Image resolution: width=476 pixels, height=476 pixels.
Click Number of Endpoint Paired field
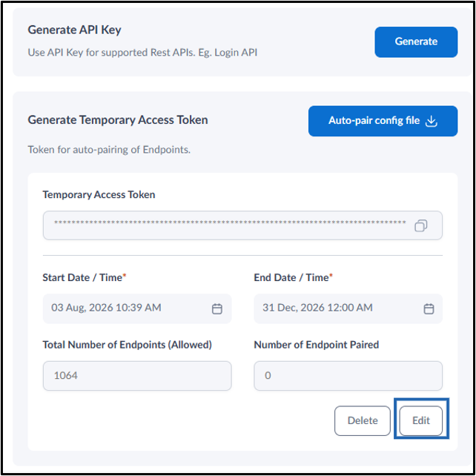[348, 375]
